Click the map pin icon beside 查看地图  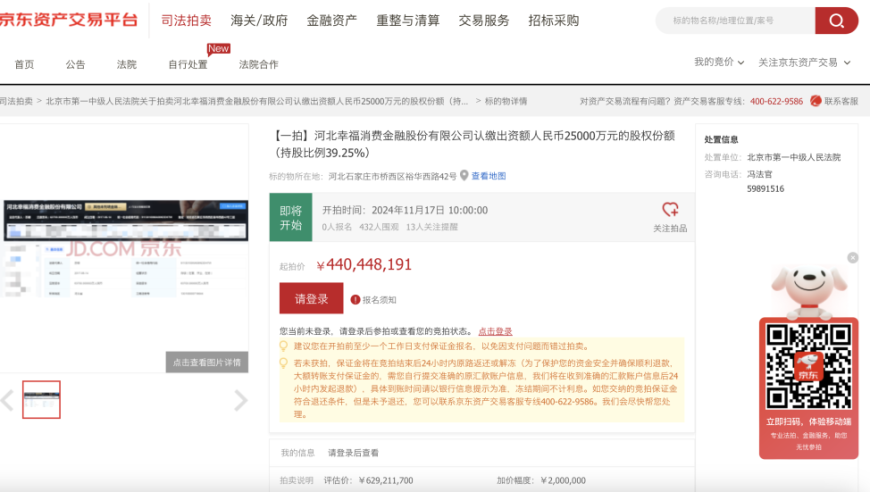[x=464, y=176]
